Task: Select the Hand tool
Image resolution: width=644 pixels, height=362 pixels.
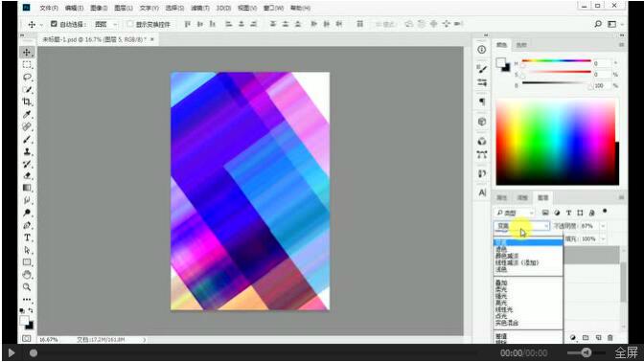Action: 27,275
